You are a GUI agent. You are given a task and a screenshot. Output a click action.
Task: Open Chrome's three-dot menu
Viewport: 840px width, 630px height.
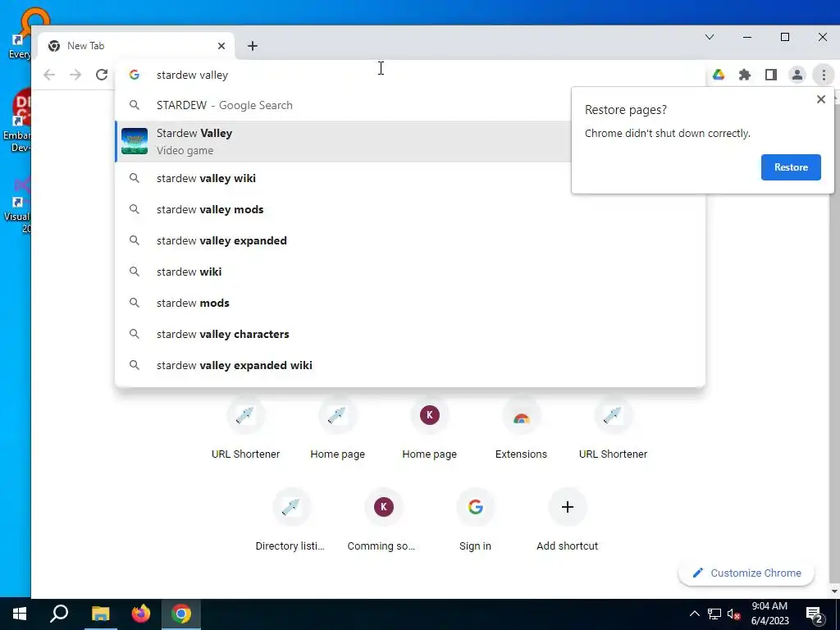pyautogui.click(x=824, y=75)
